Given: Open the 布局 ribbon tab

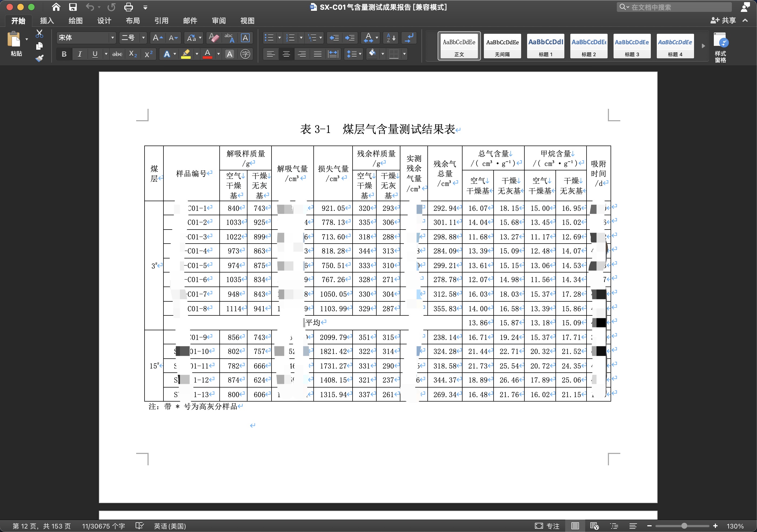Looking at the screenshot, I should click(x=133, y=21).
